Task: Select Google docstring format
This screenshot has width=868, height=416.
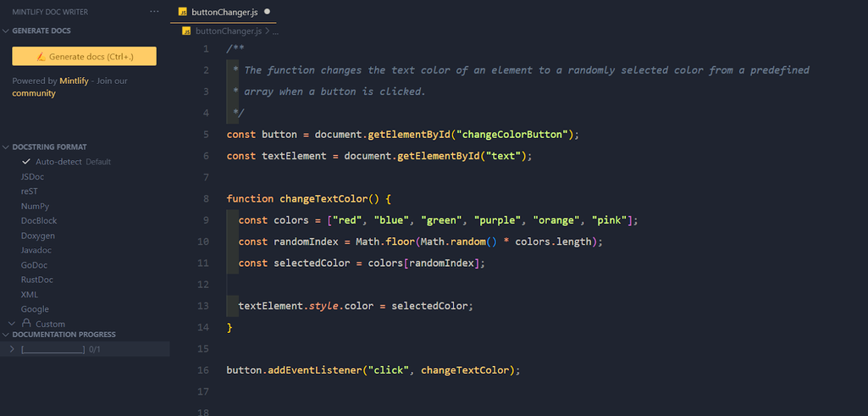Action: point(35,309)
